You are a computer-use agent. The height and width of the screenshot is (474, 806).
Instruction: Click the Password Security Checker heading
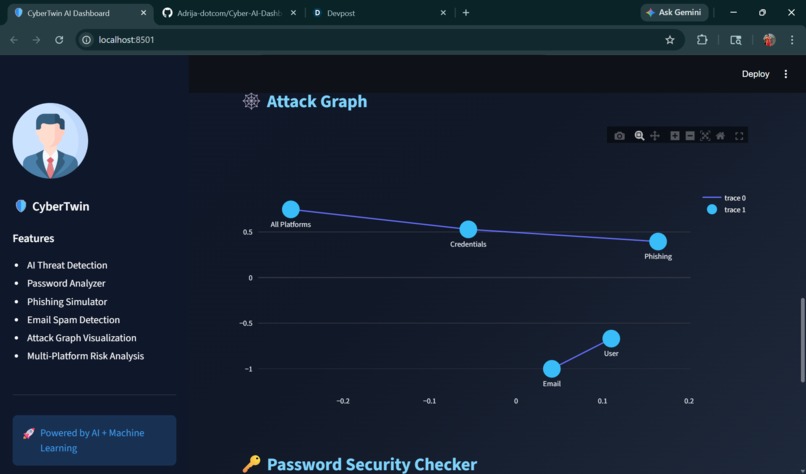(372, 464)
